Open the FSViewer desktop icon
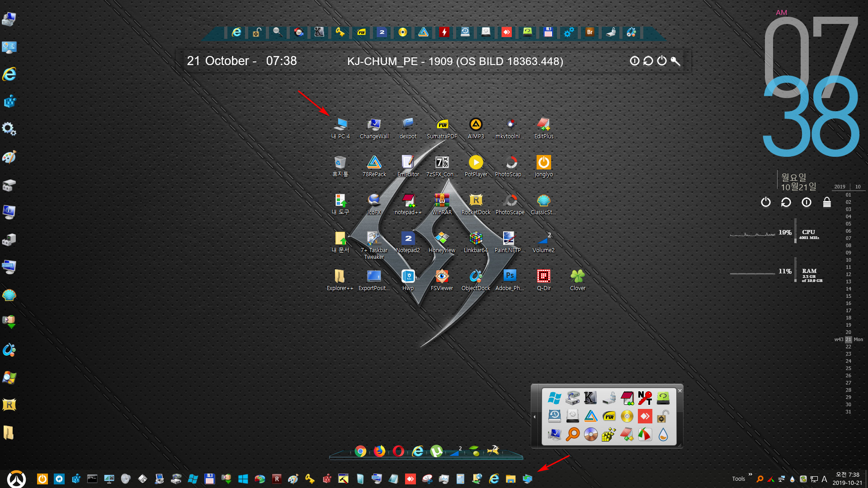This screenshot has width=868, height=488. point(442,280)
